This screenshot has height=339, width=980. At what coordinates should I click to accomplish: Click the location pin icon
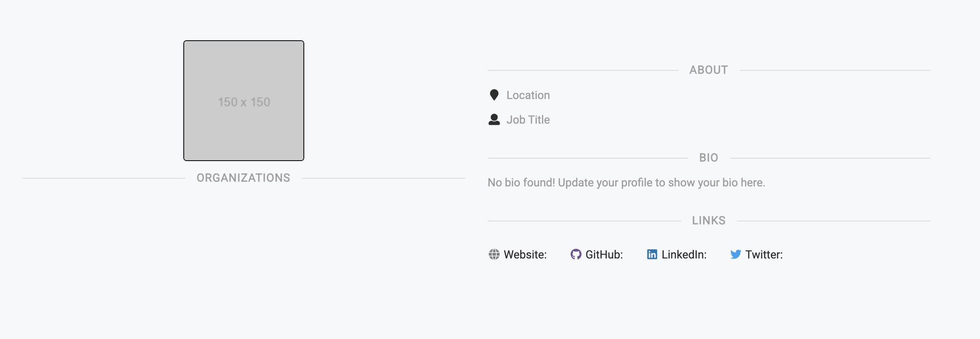tap(494, 95)
